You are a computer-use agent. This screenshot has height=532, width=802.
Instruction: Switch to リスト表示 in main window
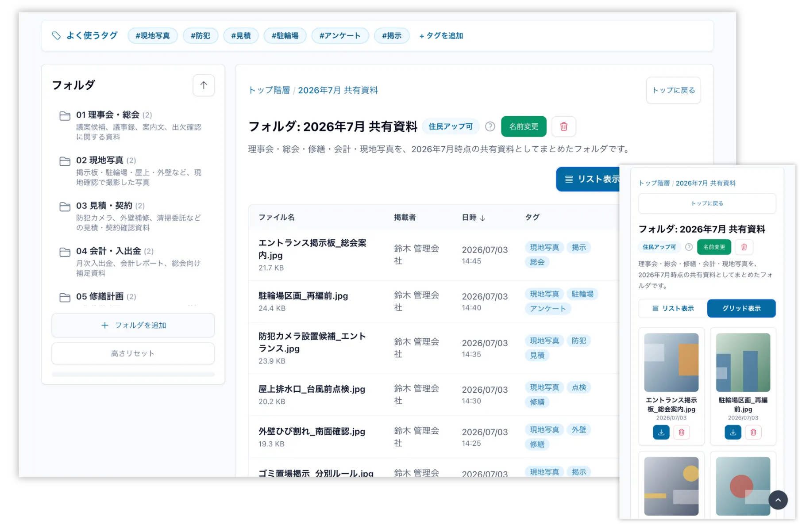589,179
